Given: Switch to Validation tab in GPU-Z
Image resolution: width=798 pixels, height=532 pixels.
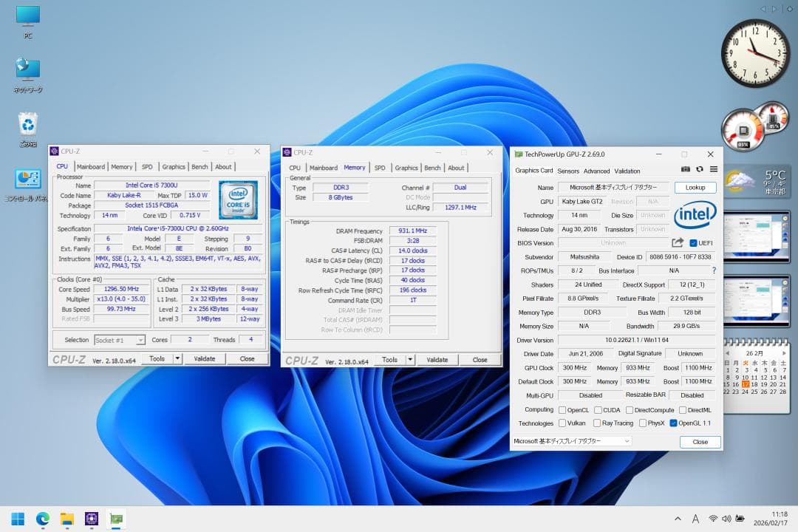Looking at the screenshot, I should click(x=627, y=171).
